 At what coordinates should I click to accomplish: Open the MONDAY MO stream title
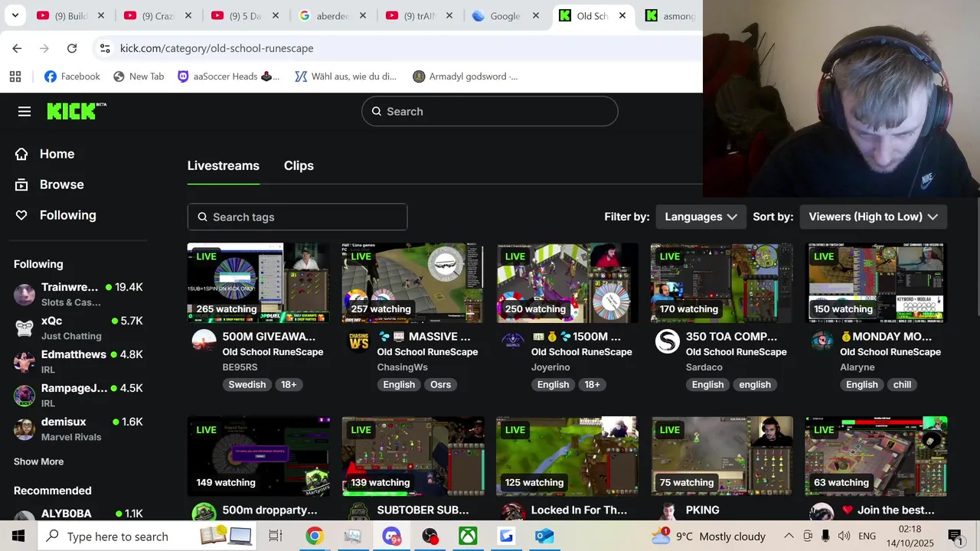pos(886,337)
